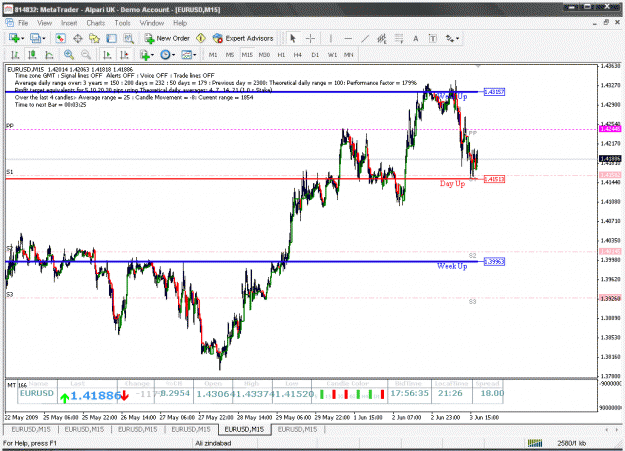Viewport: 625px width, 451px height.
Task: Toggle chart auto scroll icon
Action: click(107, 55)
